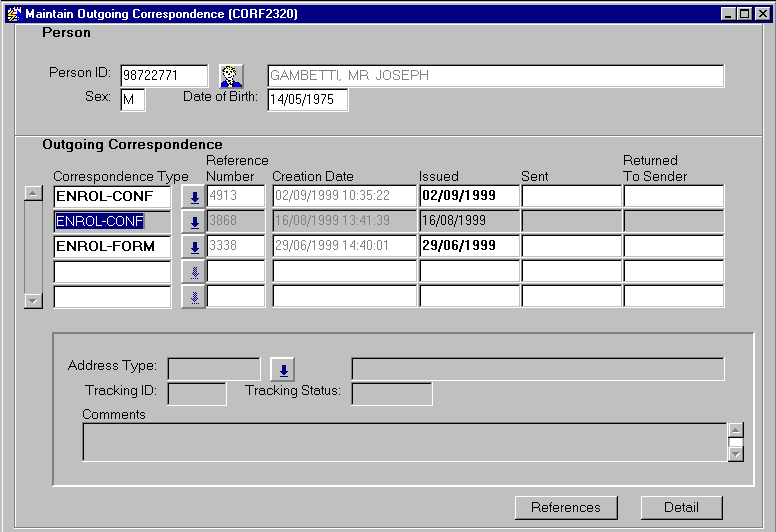Click the Date of Birth field
The height and width of the screenshot is (532, 776).
tap(307, 100)
